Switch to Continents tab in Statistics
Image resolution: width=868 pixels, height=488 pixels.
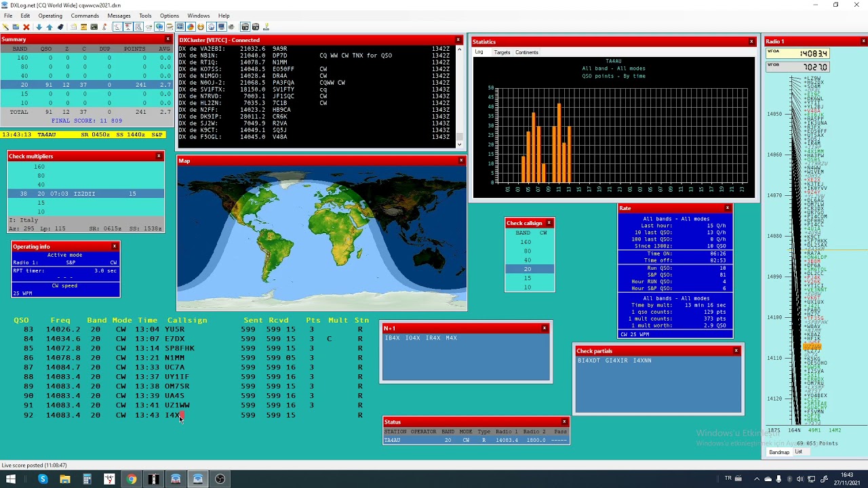527,52
